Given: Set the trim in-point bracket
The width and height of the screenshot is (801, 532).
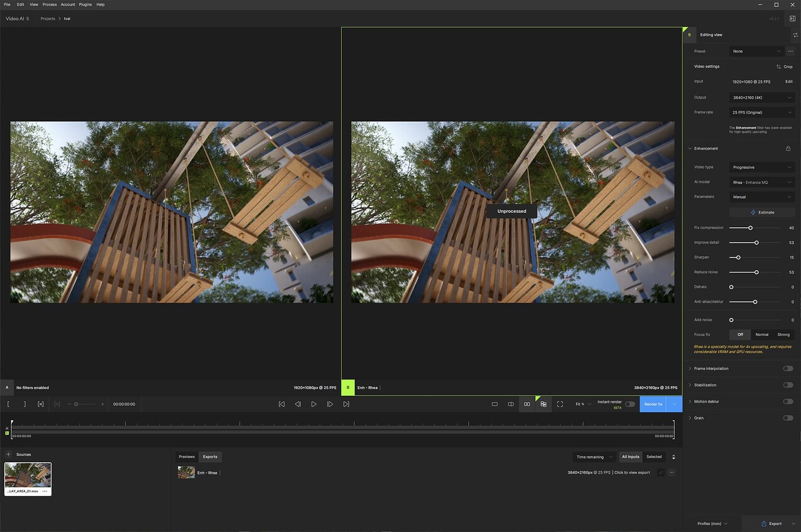Looking at the screenshot, I should pyautogui.click(x=9, y=404).
